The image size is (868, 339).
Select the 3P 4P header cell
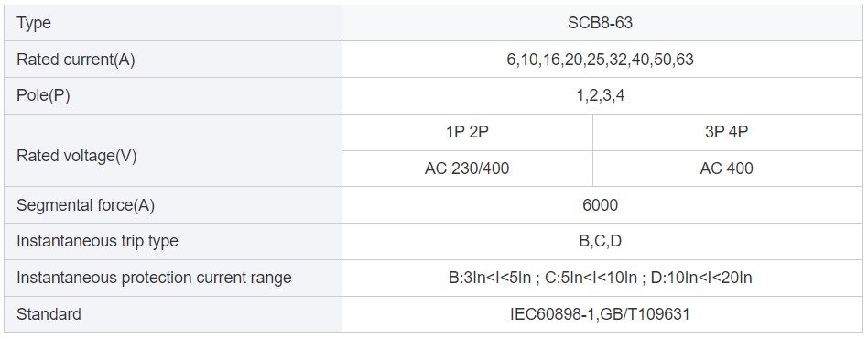click(727, 133)
